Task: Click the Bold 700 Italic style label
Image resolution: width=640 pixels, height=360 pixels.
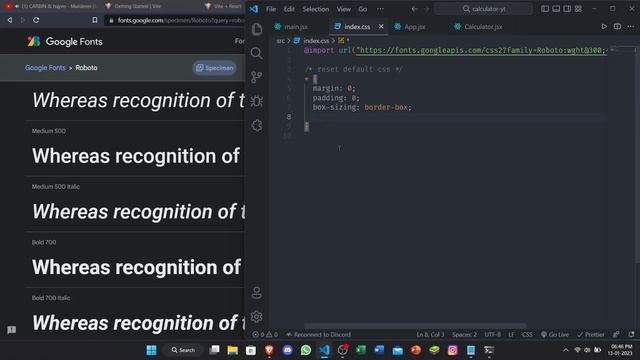Action: pos(51,298)
